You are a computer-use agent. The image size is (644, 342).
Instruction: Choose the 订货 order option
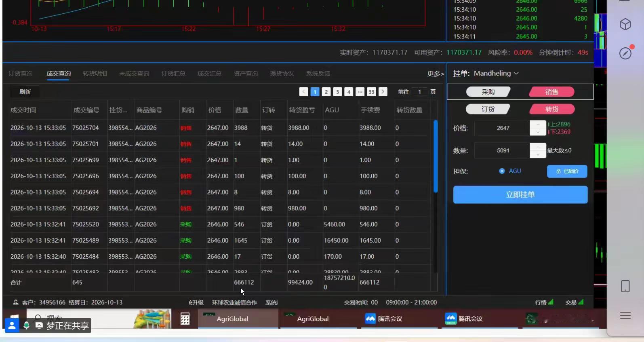click(488, 109)
